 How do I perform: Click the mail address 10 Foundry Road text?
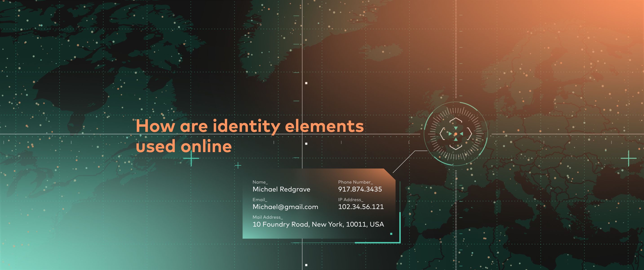click(318, 224)
